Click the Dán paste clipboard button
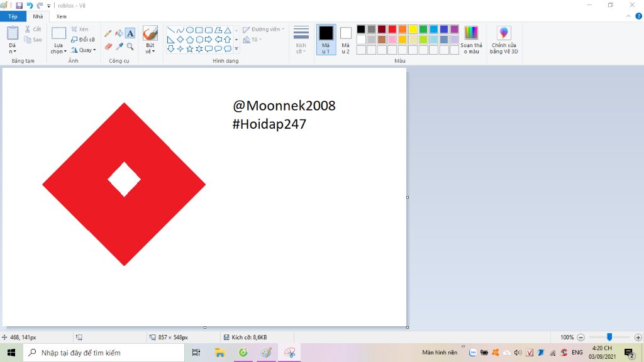Screen dimensions: 644x362 pos(13,33)
